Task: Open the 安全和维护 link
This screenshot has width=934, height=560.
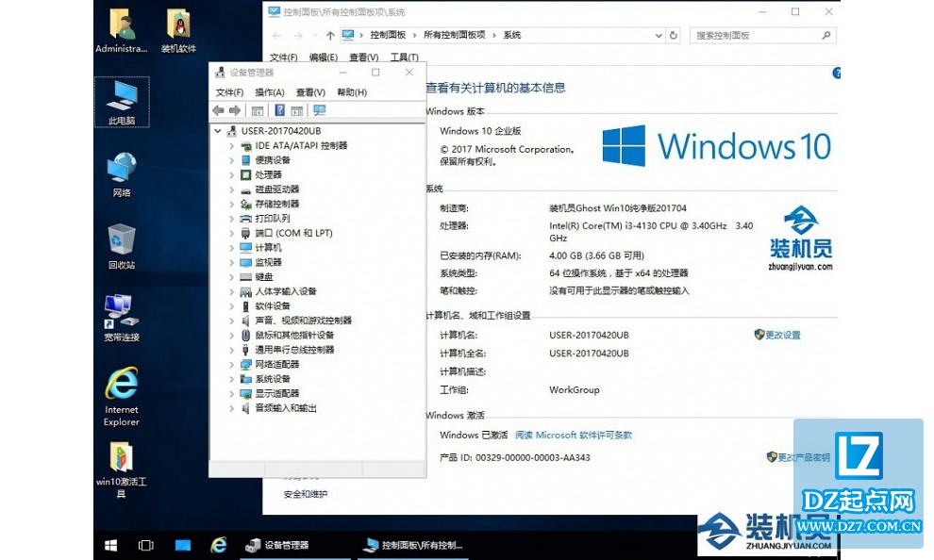Action: pos(306,494)
